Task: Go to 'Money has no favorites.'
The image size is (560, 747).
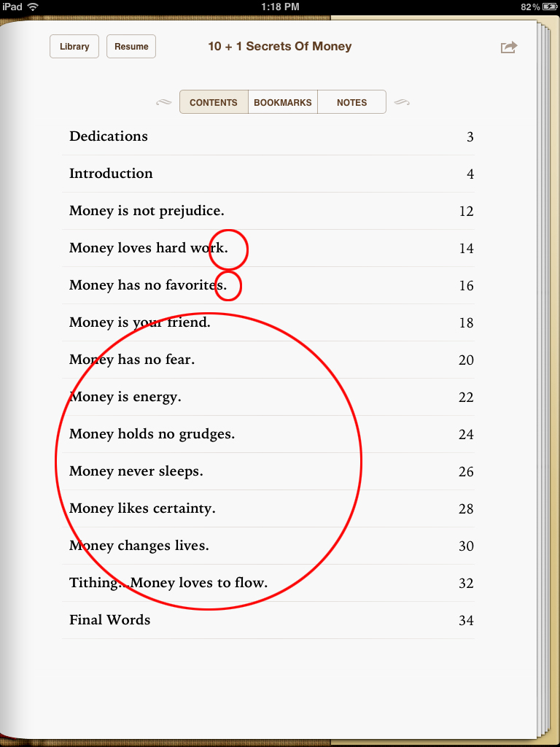Action: point(268,285)
